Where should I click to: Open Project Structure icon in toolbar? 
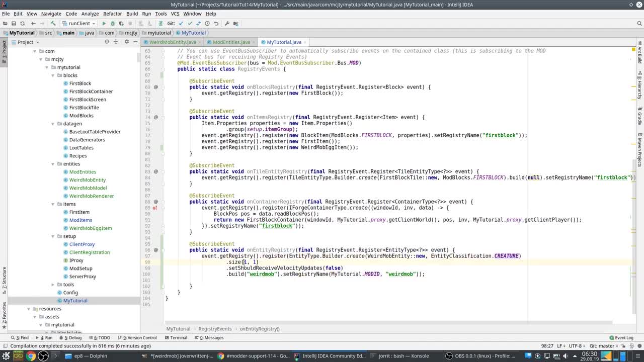[x=235, y=24]
